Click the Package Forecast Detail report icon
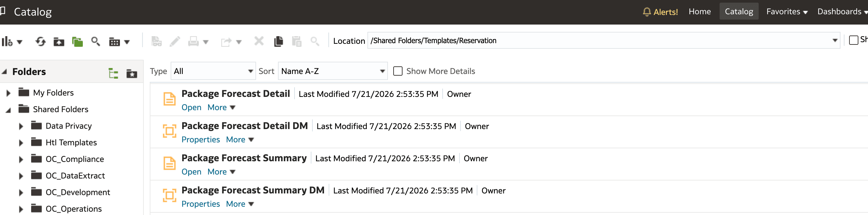This screenshot has width=868, height=215. click(170, 99)
